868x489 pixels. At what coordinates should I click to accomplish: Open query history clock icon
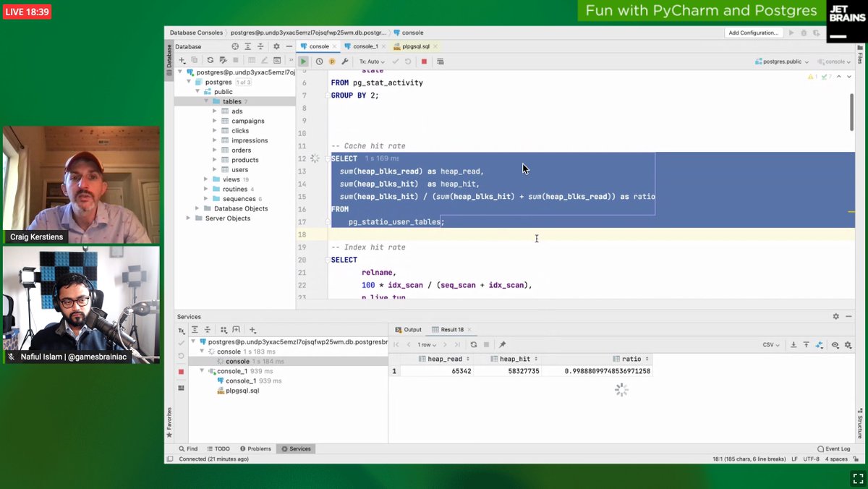pos(319,61)
